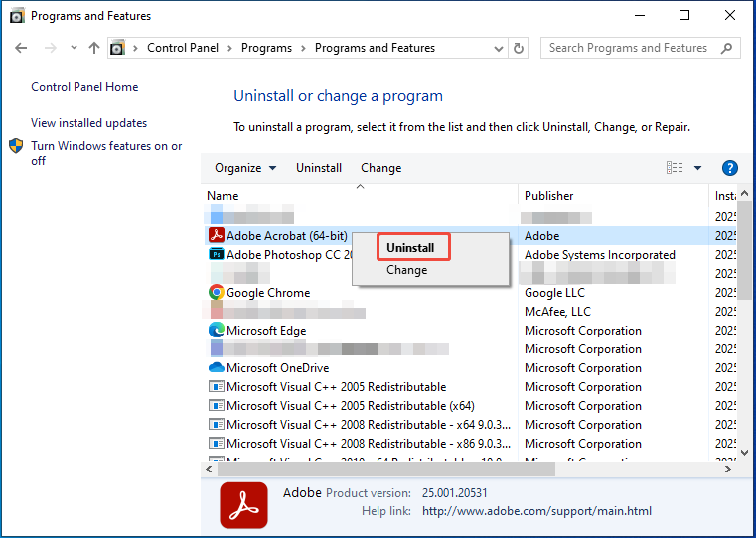Open Control Panel Home link
The height and width of the screenshot is (538, 756).
84,87
